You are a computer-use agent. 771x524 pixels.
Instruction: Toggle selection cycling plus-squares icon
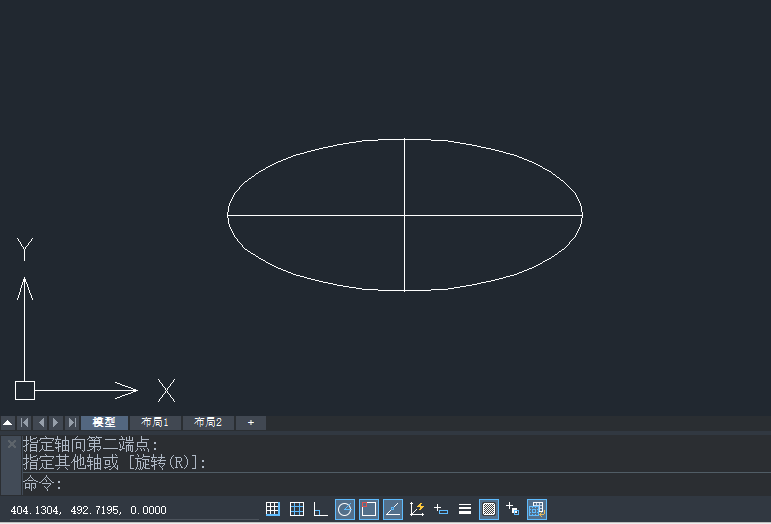(512, 509)
